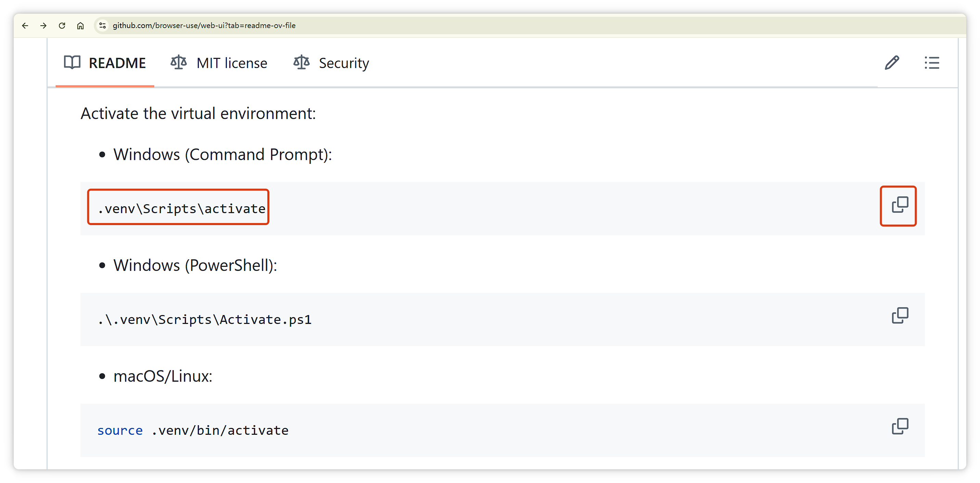This screenshot has width=980, height=483.
Task: Click the .\.venv\Scripts\Activate.ps1 code line
Action: pos(205,320)
